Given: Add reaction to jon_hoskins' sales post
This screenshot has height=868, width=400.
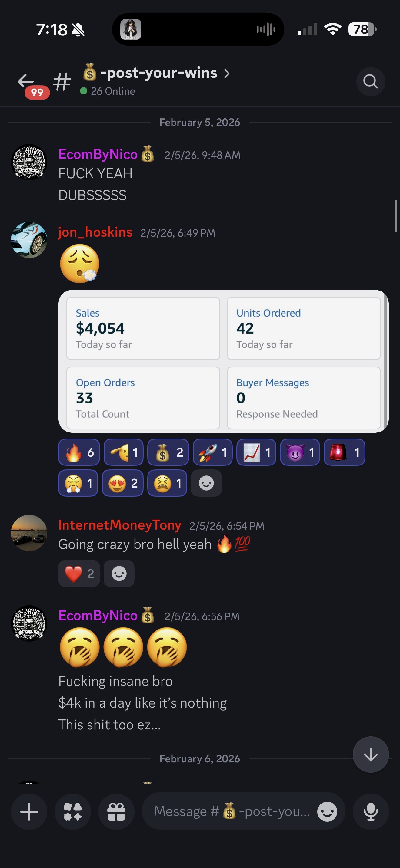Looking at the screenshot, I should tap(206, 483).
